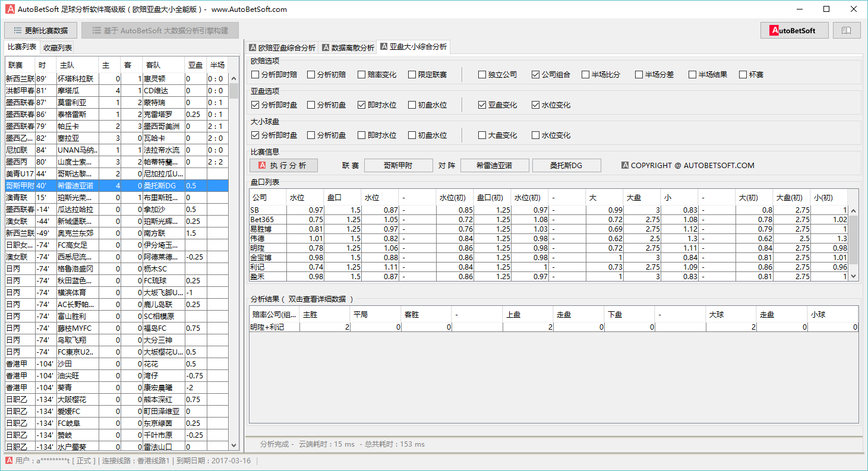Switch to the 收藏列表 tab

[x=58, y=48]
